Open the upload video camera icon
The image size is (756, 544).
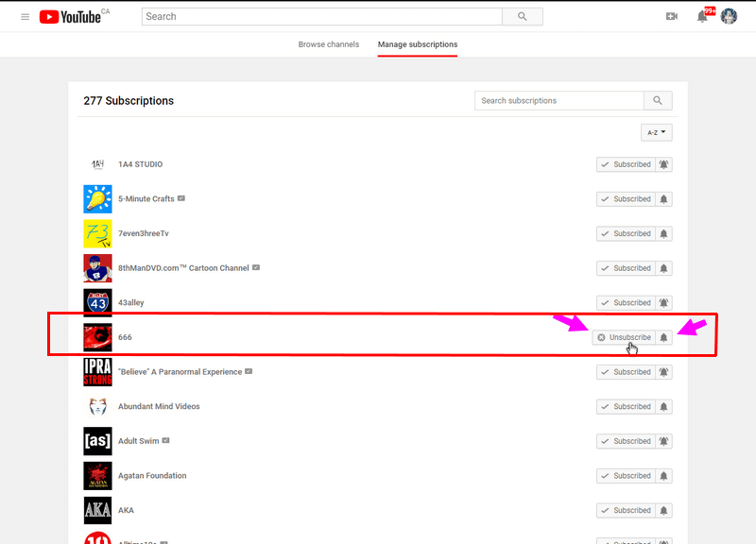672,16
